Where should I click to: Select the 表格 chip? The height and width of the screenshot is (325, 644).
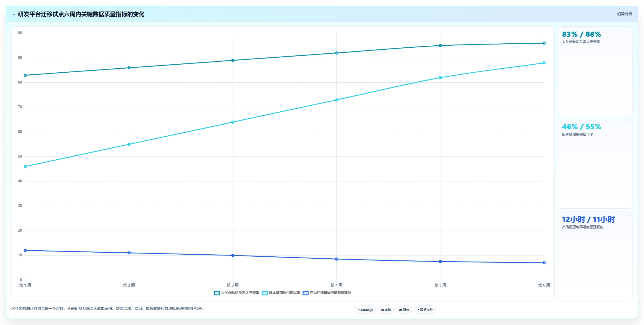[386, 310]
